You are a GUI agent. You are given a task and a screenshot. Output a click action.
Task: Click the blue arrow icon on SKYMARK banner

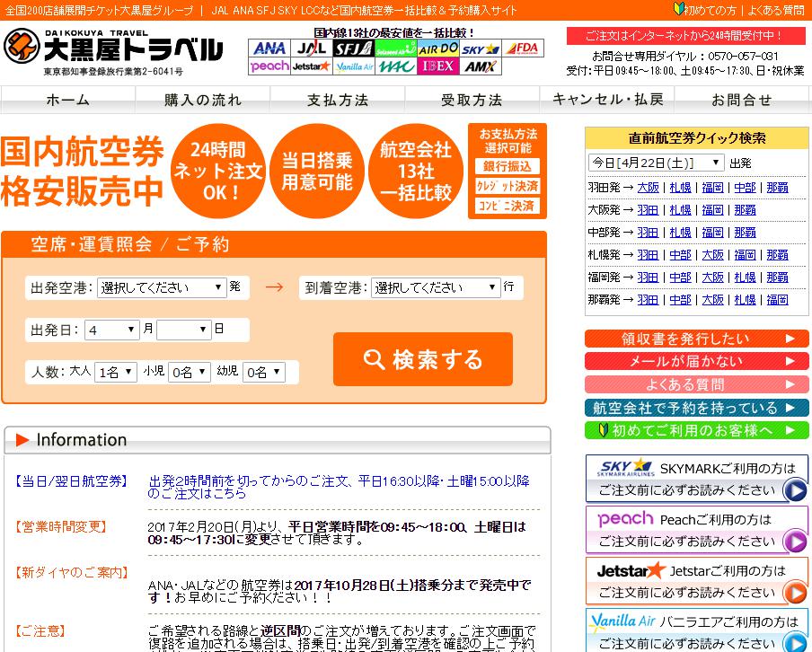(x=795, y=490)
